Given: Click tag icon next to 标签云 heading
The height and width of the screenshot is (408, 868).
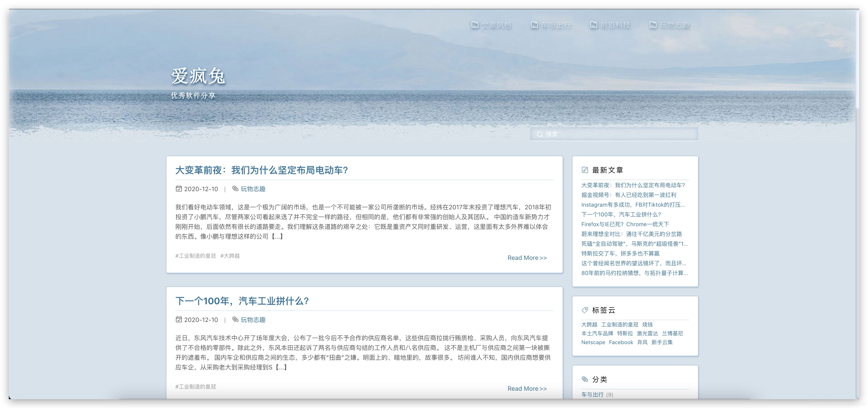Looking at the screenshot, I should (x=585, y=310).
